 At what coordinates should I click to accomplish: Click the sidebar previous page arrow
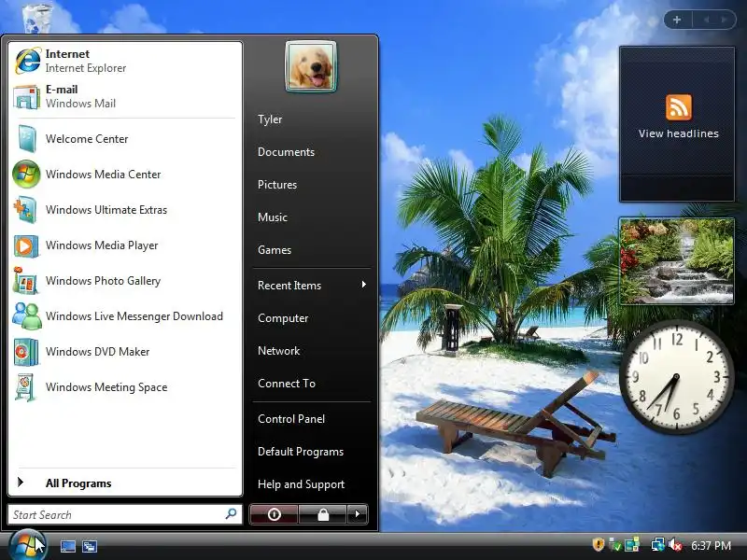(706, 20)
